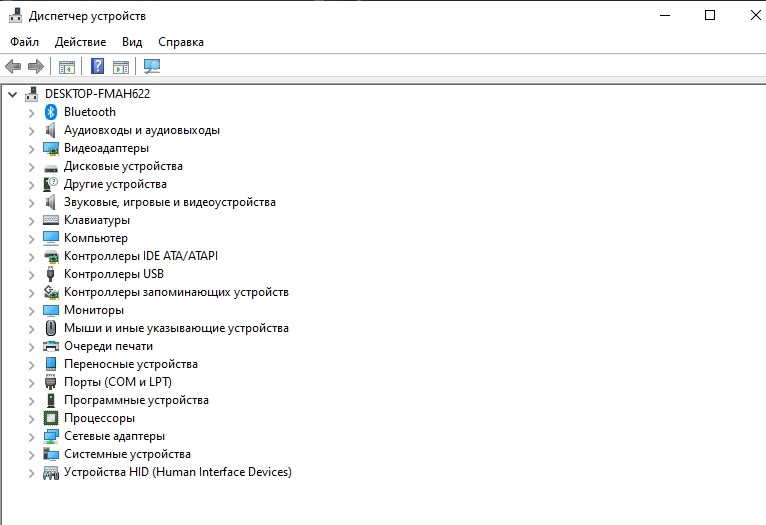This screenshot has height=525, width=766.
Task: Click the Дисковые устройства drive icon
Action: [x=51, y=168]
